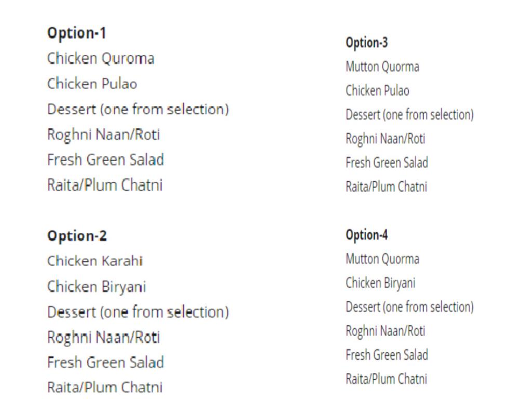The width and height of the screenshot is (532, 399).
Task: Click Roghni Naan/Roti under Option-4
Action: (385, 331)
